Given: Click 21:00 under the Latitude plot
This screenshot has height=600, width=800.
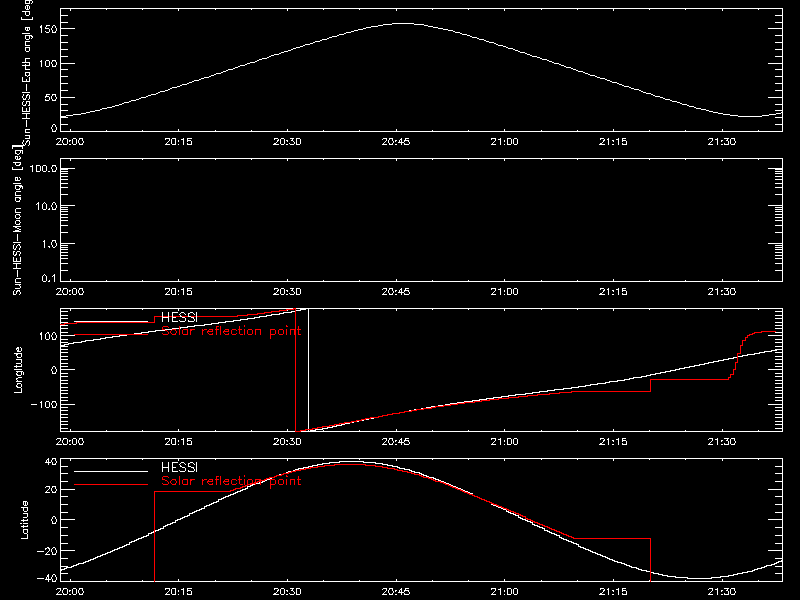Looking at the screenshot, I should (505, 591).
